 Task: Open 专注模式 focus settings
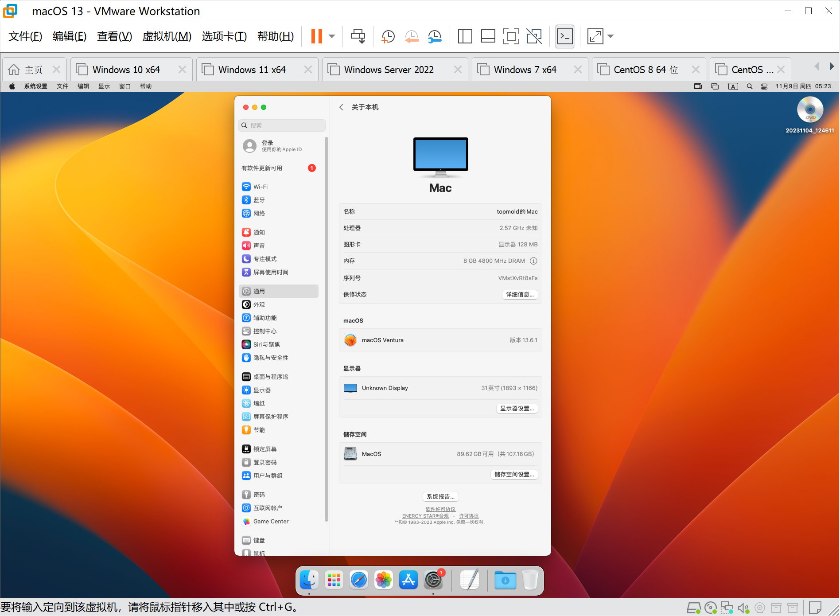click(x=279, y=259)
